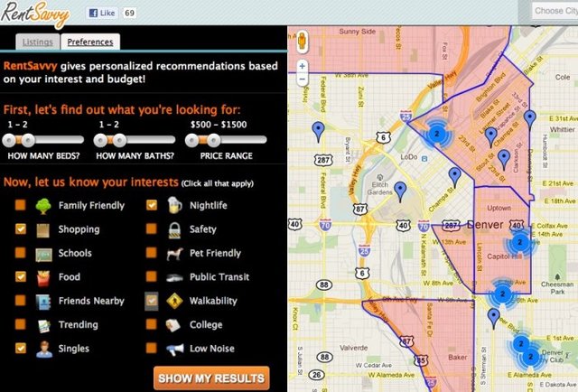This screenshot has height=392, width=578.
Task: Click the College diploma icon
Action: pos(173,325)
